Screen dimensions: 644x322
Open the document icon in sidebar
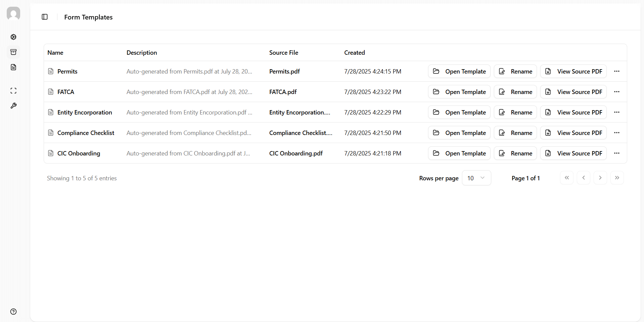click(x=13, y=67)
